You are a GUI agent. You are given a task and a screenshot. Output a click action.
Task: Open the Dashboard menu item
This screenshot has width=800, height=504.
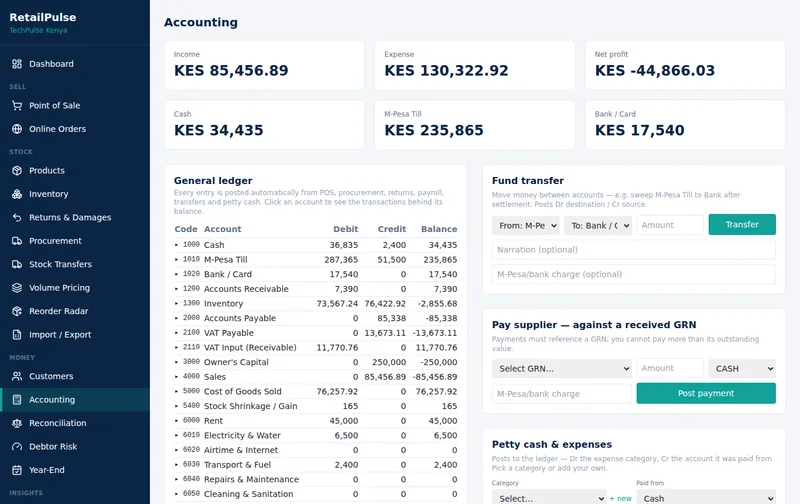[75, 64]
